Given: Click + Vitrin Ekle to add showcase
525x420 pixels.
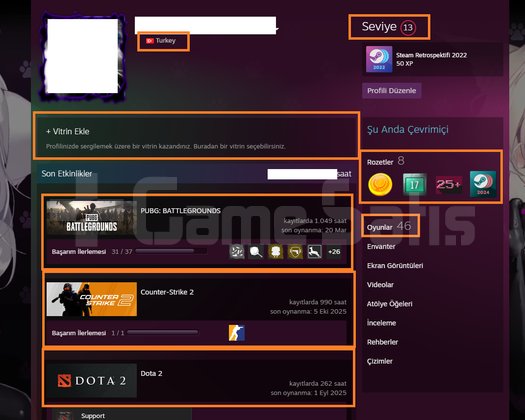Looking at the screenshot, I should pyautogui.click(x=68, y=132).
